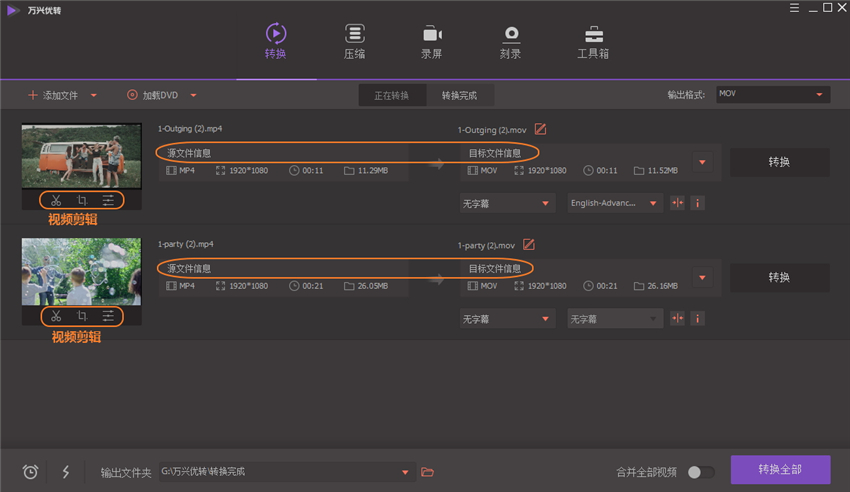Screen dimensions: 850x492
Task: Expand output folder path dropdown
Action: [405, 472]
